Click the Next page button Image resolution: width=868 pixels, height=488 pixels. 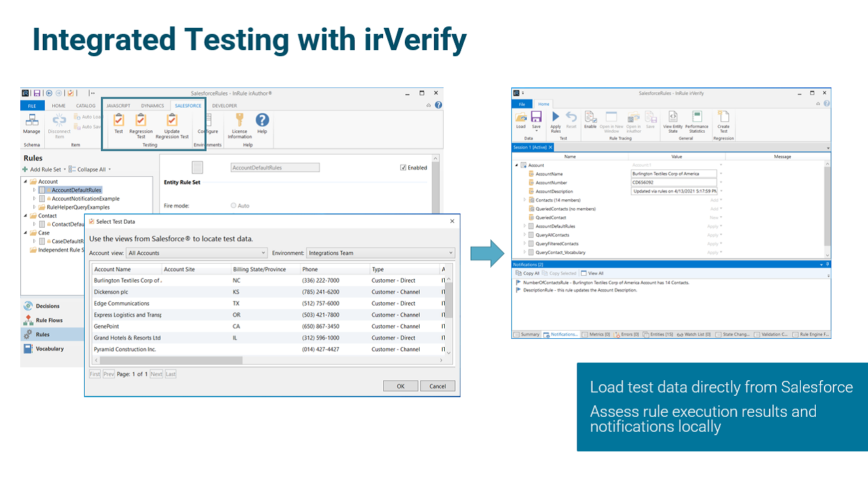156,374
